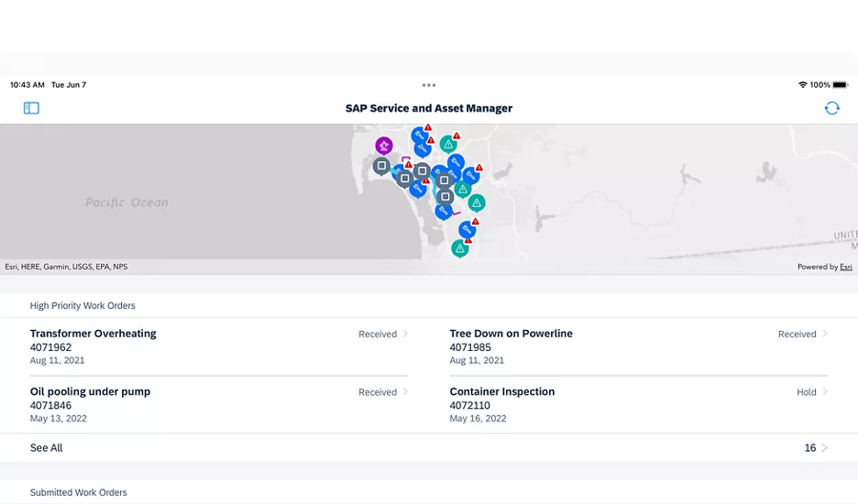The height and width of the screenshot is (504, 858).
Task: Tap the battery status icon
Action: (841, 85)
